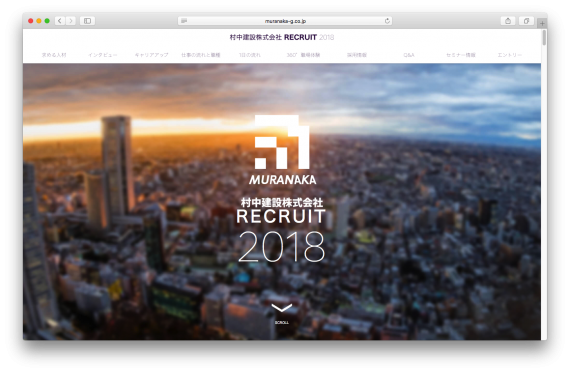
Task: Click the 村中建設株式会社 RECRUIT 2018 header title
Action: [x=282, y=37]
